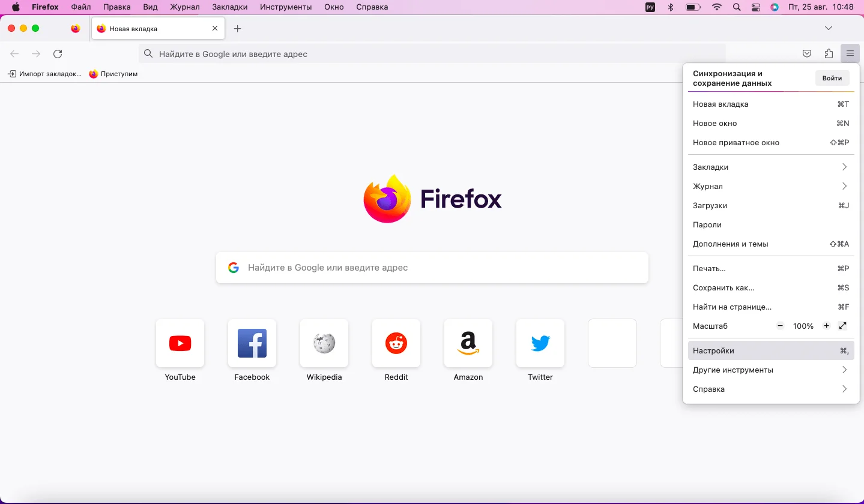The width and height of the screenshot is (864, 504).
Task: Select Настройки in the menu panel
Action: pos(771,350)
